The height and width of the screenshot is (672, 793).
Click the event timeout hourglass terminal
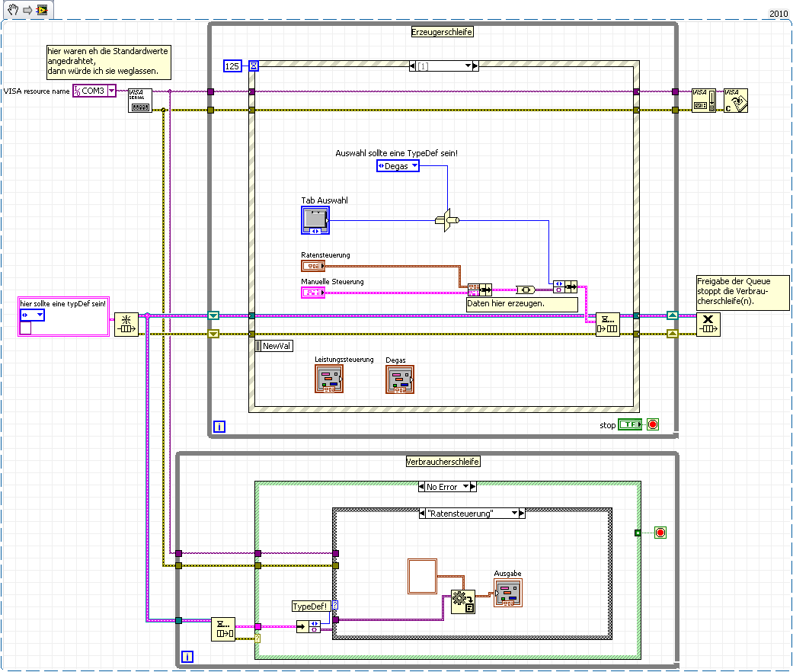(x=254, y=66)
